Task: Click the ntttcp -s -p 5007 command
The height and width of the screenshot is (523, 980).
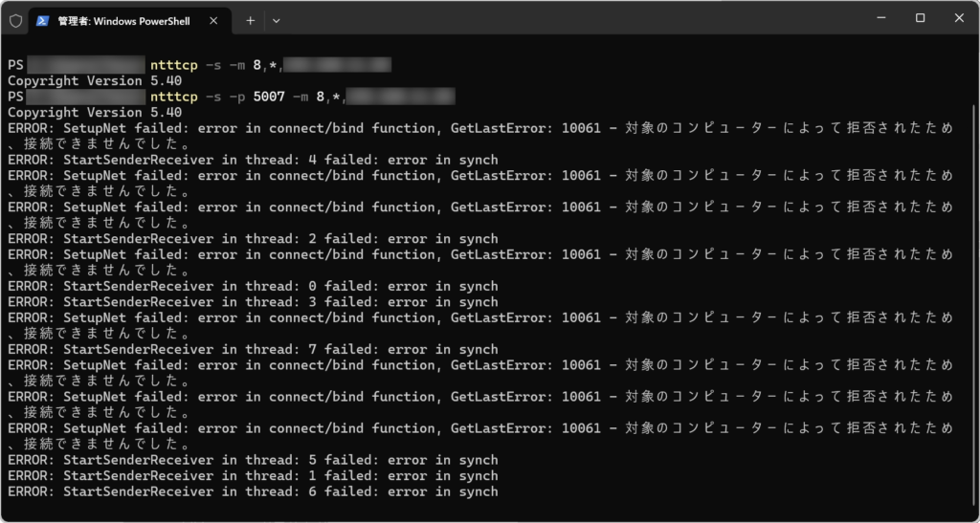Action: tap(302, 97)
